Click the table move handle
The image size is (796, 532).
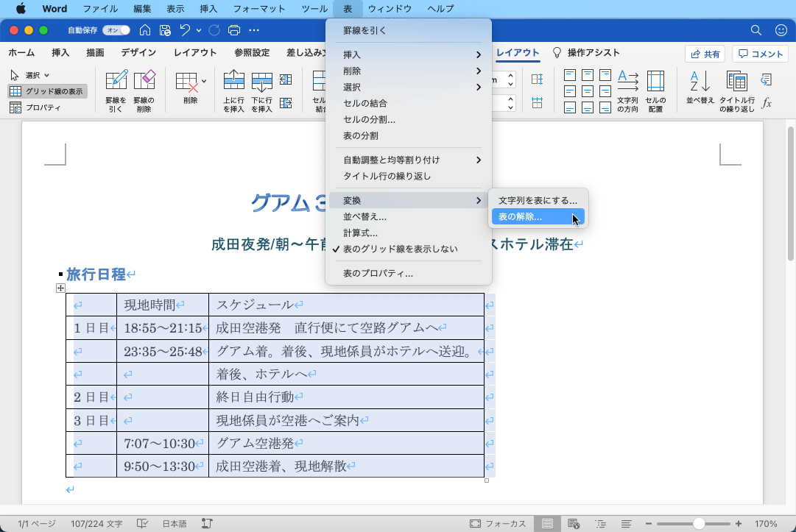pos(60,288)
